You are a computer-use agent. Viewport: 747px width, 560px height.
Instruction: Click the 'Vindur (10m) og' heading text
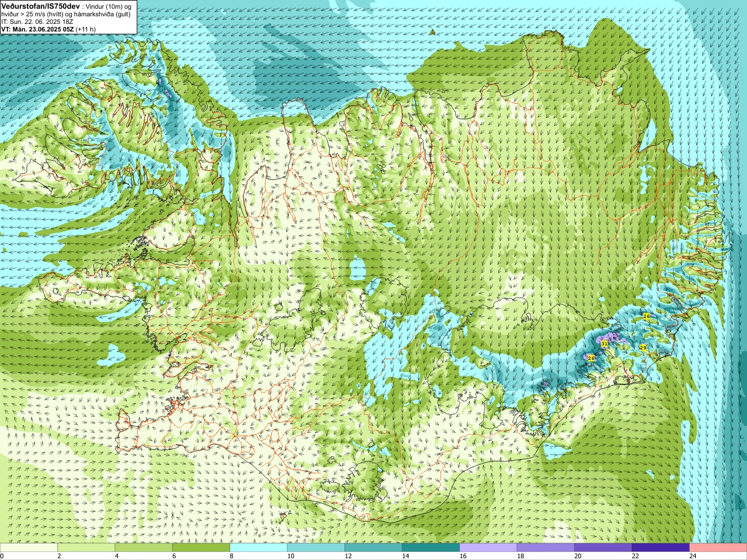point(110,6)
